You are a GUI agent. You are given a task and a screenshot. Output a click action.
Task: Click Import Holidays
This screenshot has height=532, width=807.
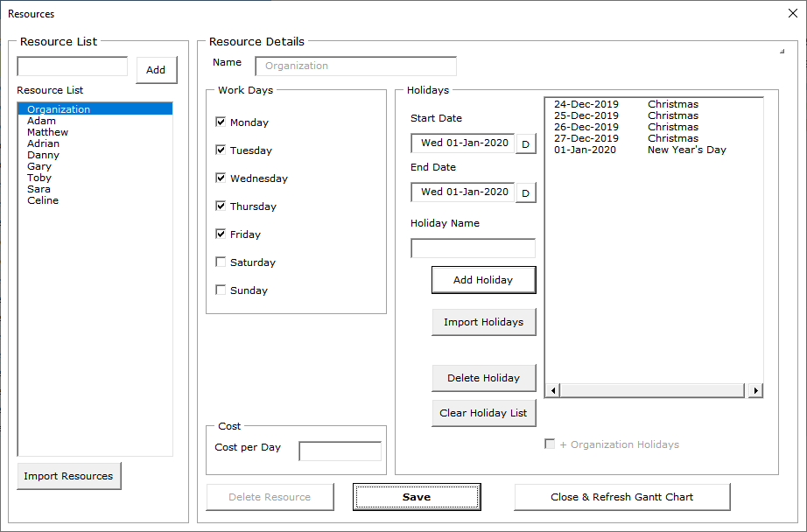click(x=483, y=322)
